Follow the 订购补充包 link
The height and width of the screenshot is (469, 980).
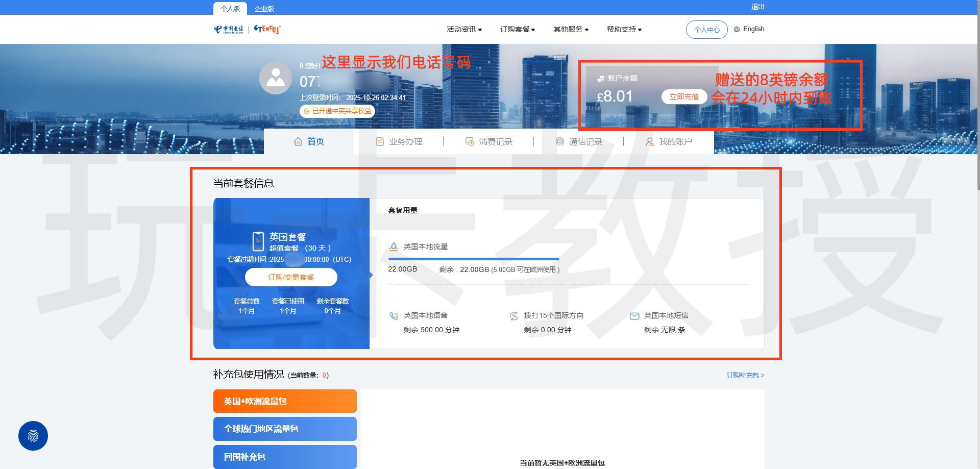745,375
